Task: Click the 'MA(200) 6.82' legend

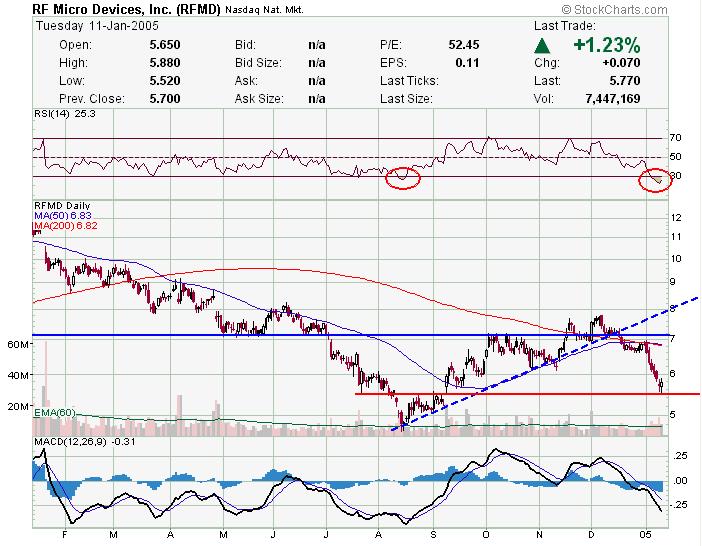Action: (x=66, y=226)
